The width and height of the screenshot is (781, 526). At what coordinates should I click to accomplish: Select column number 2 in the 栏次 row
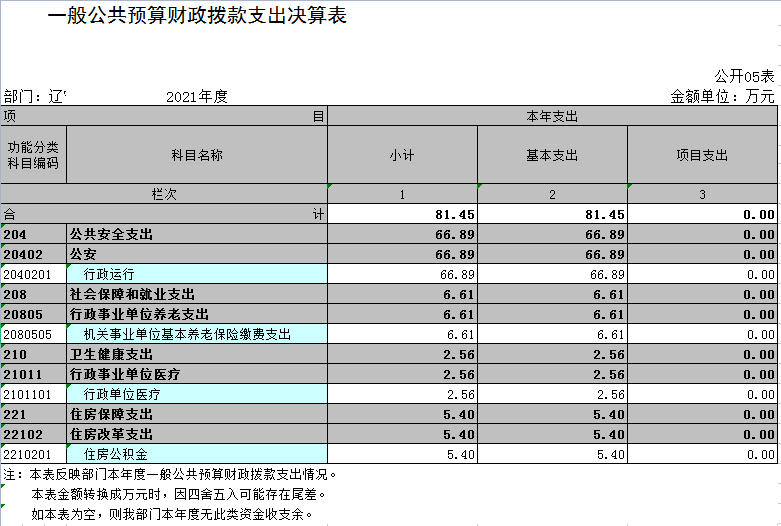coord(552,194)
